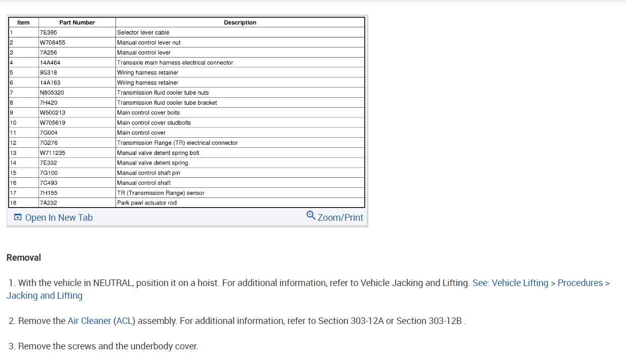Click the Part Number column header
This screenshot has height=364, width=626.
coord(77,23)
